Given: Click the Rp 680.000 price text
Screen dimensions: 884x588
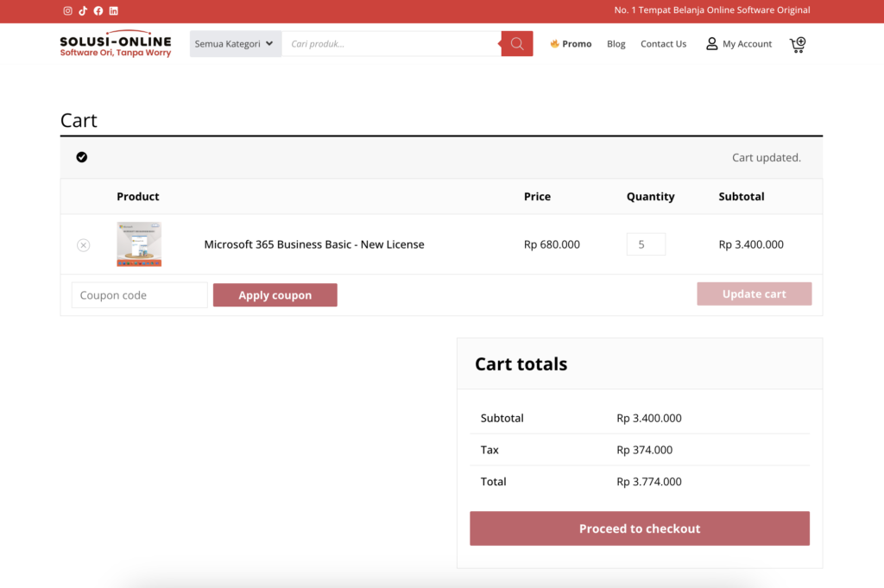Looking at the screenshot, I should pos(552,244).
